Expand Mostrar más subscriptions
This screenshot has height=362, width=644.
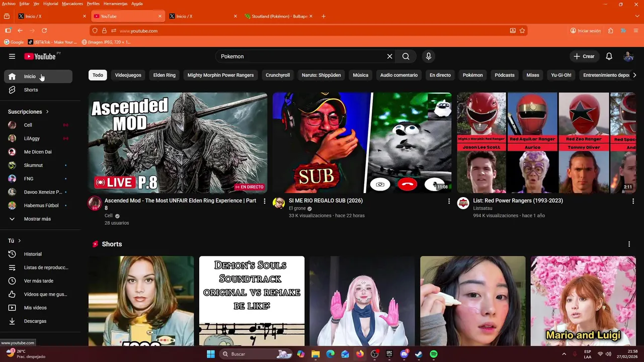[38, 219]
